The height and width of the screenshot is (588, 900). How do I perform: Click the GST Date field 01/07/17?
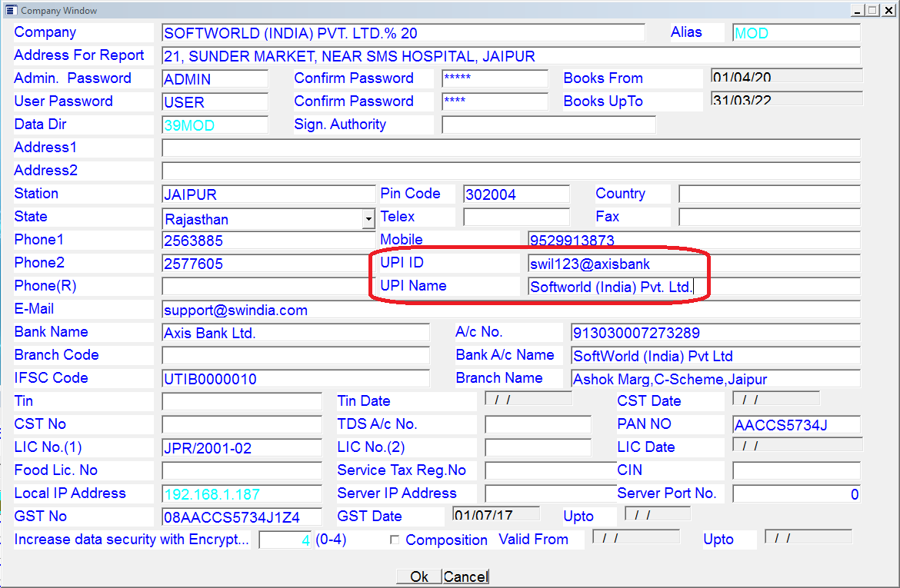coord(496,513)
